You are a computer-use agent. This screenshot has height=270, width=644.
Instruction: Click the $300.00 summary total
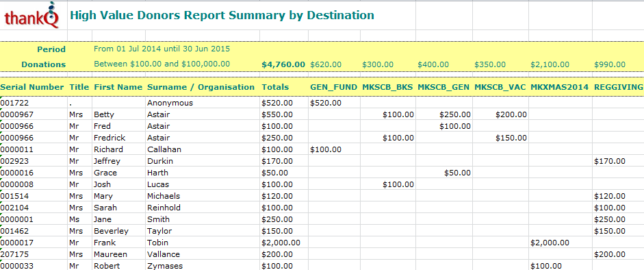[378, 64]
